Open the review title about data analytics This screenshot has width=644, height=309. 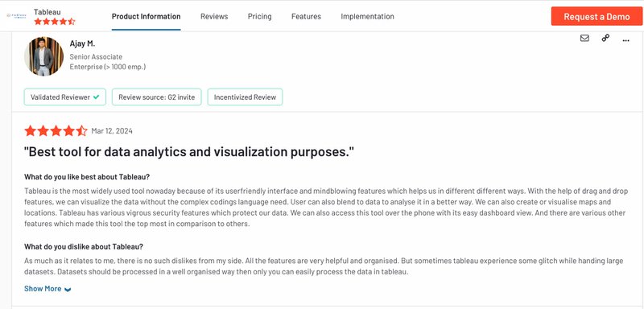189,152
